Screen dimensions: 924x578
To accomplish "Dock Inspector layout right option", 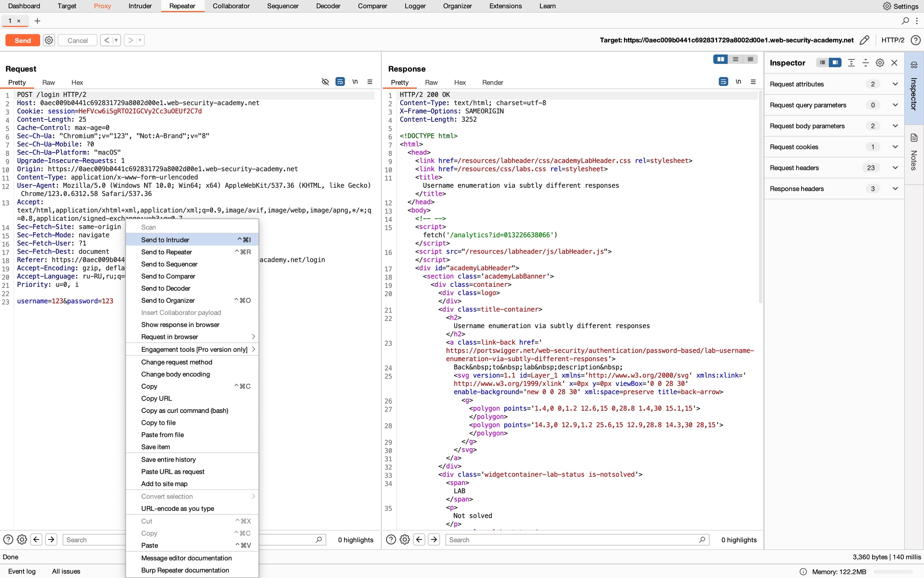I will coord(835,62).
